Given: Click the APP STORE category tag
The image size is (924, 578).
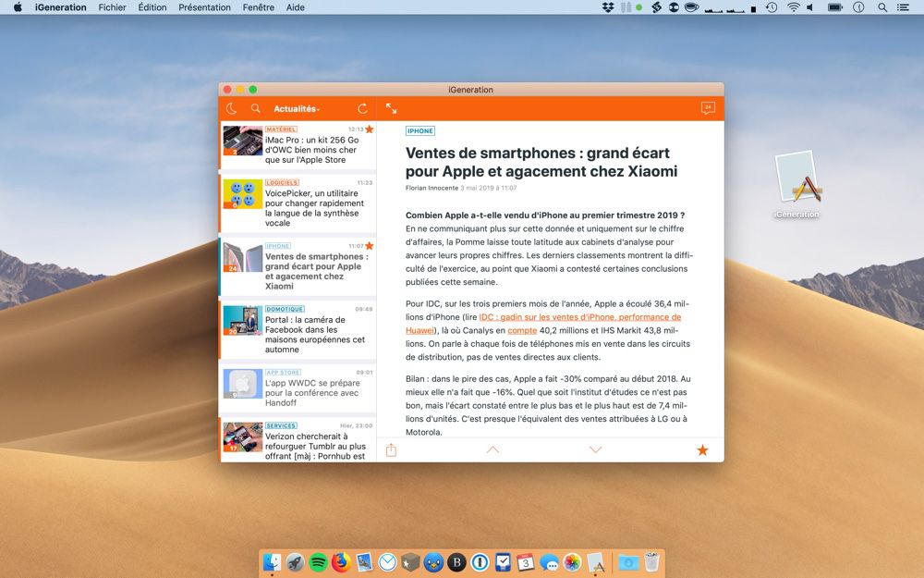Looking at the screenshot, I should tap(283, 372).
